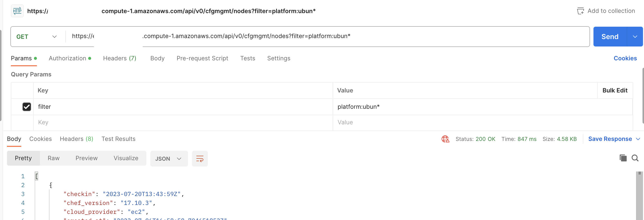Screen dimensions: 644x220
Task: Click the empty Key placeholder field
Action: coord(183,122)
